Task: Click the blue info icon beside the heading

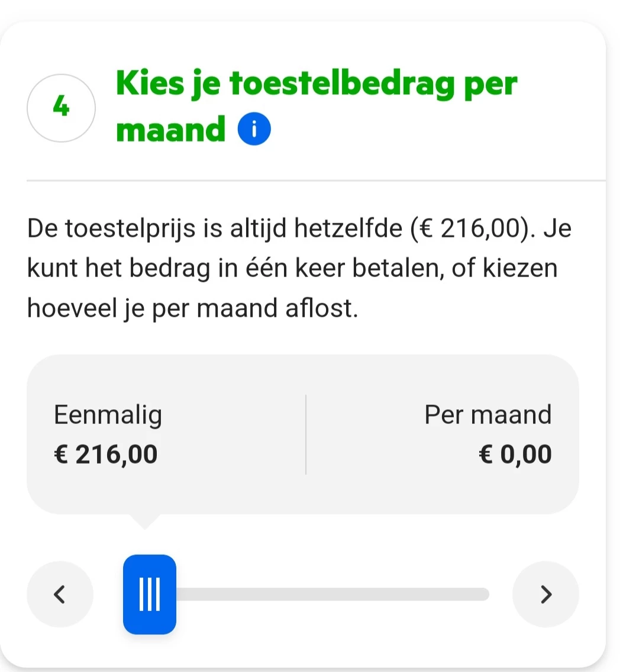Action: (254, 129)
